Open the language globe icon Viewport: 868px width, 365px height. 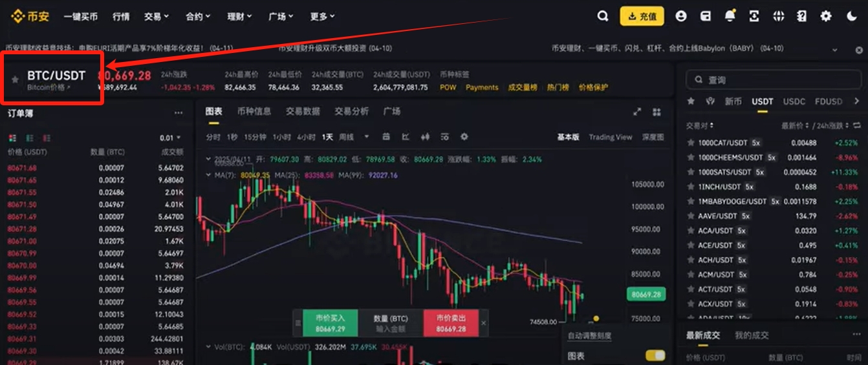point(778,16)
